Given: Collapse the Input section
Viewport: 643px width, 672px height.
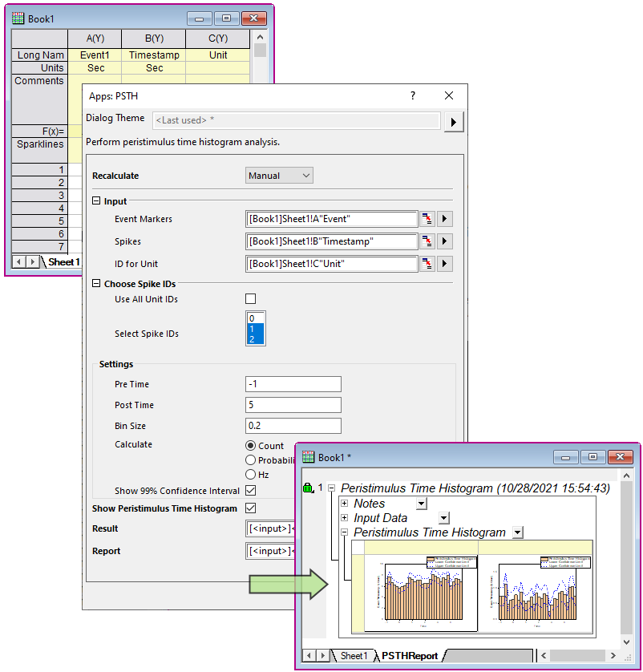Looking at the screenshot, I should [98, 201].
